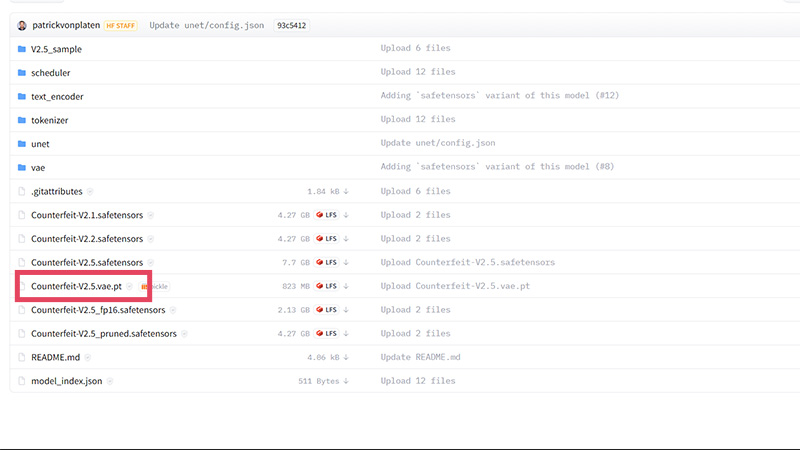Open Counterfeit-V2.1.safetensors file

point(87,215)
